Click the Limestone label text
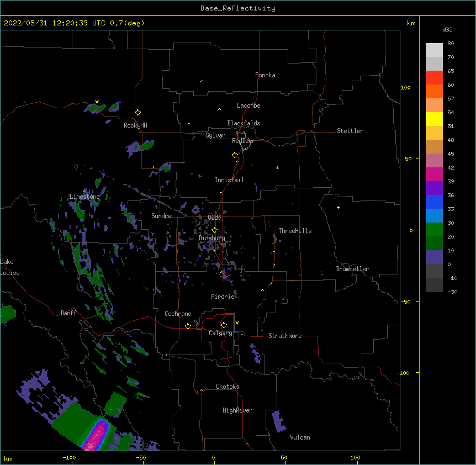Viewport: 476px width, 465px height. pos(84,197)
